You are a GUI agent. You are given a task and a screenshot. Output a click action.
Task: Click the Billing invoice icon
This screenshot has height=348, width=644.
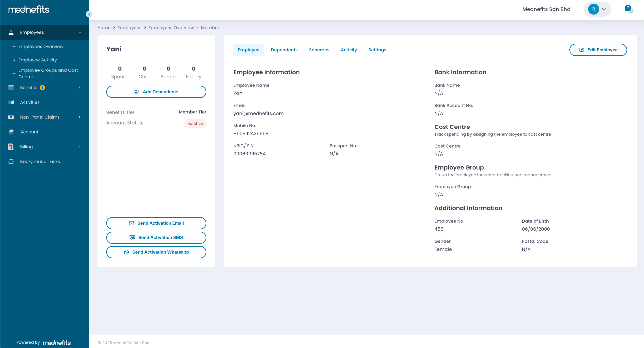coord(11,147)
